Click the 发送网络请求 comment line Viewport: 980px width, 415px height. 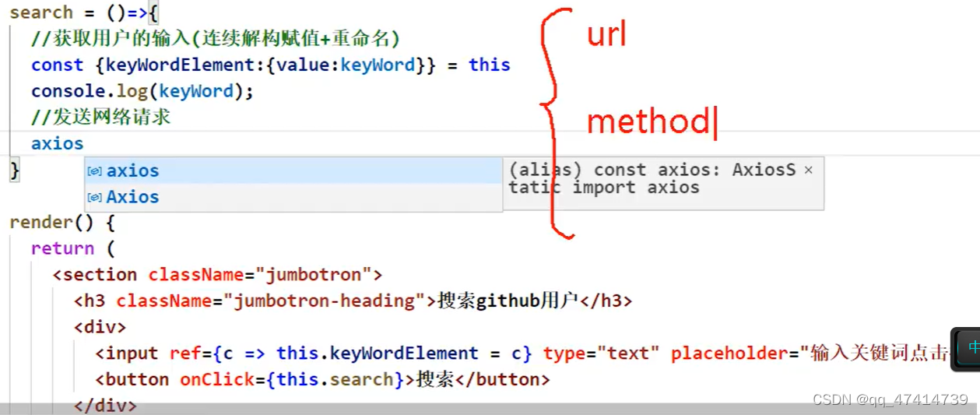[x=101, y=118]
